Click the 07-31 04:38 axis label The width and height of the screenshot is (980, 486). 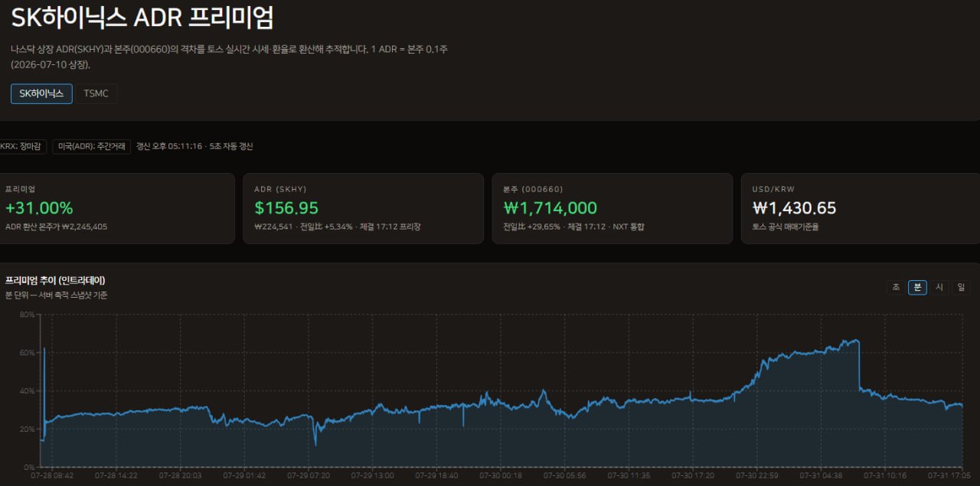(822, 475)
